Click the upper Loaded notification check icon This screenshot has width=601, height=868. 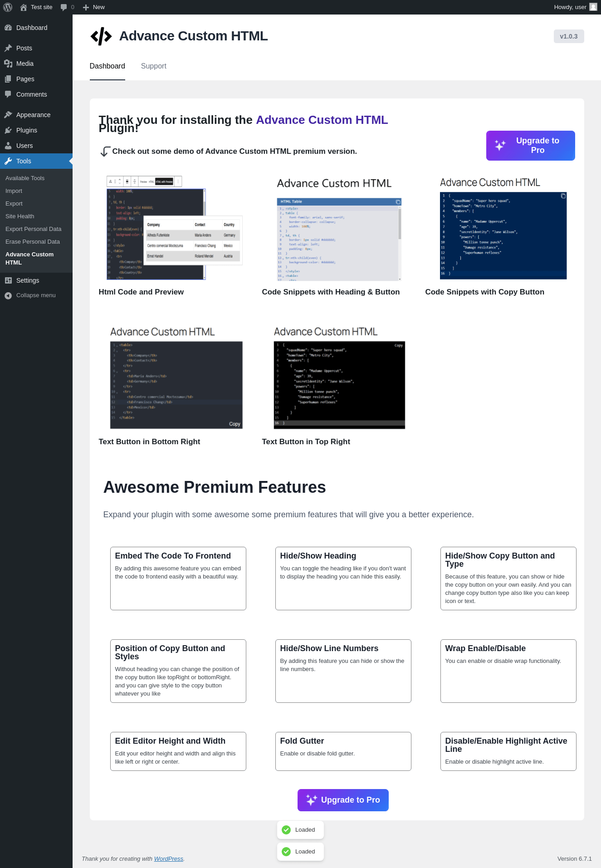click(x=286, y=830)
